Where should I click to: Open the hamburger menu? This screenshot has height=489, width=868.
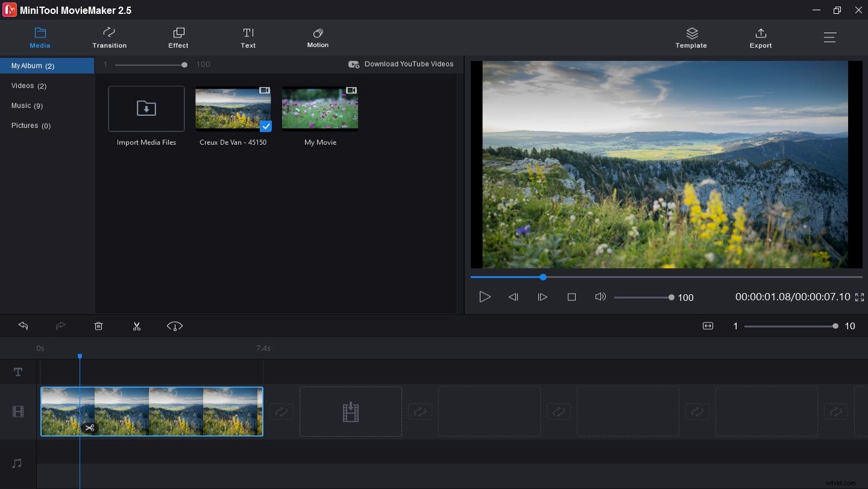pyautogui.click(x=830, y=37)
